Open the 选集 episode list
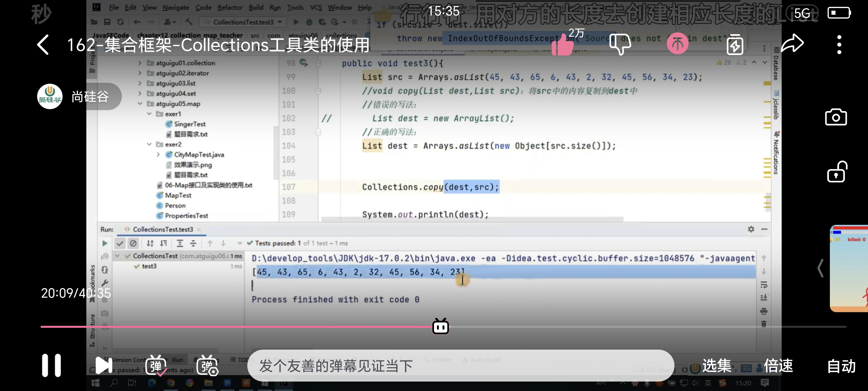 point(716,366)
